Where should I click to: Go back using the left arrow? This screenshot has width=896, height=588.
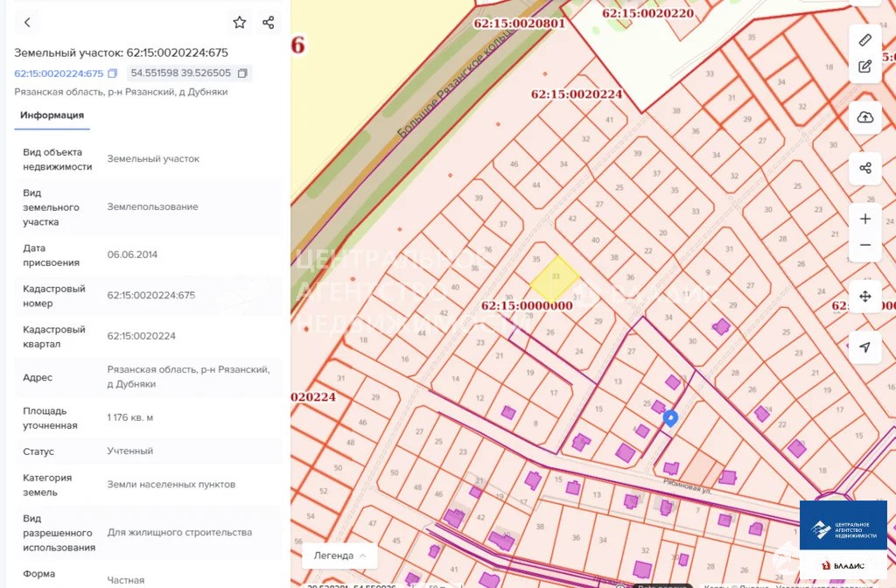click(x=27, y=23)
